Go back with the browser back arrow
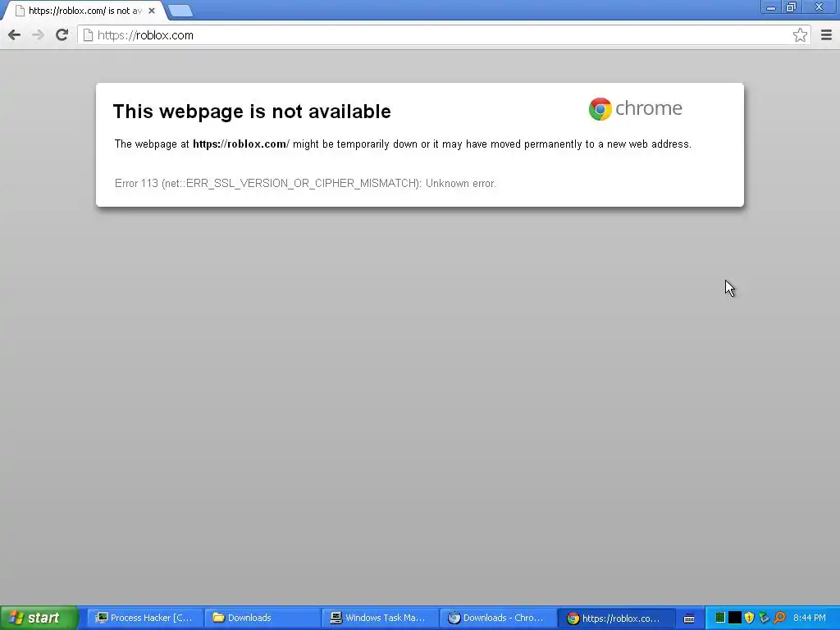Screen dimensions: 840x630 click(15, 35)
